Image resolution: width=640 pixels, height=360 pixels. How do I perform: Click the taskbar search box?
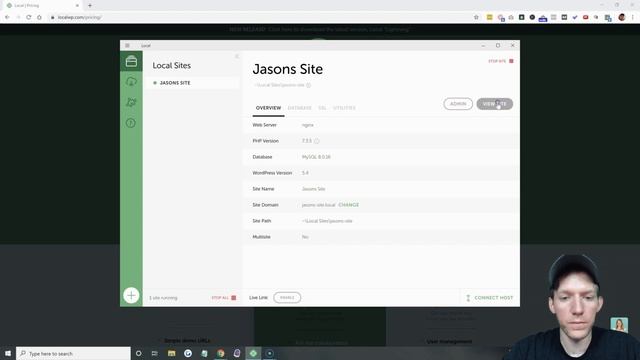coord(73,353)
